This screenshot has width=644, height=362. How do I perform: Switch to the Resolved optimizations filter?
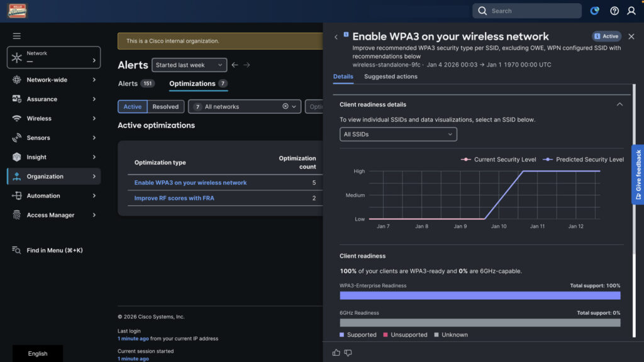(x=165, y=107)
